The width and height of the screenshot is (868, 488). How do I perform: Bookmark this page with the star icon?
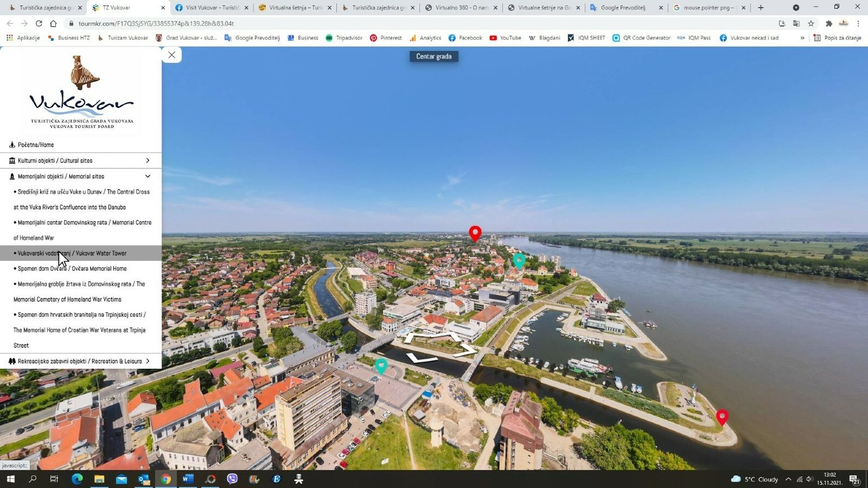click(811, 24)
